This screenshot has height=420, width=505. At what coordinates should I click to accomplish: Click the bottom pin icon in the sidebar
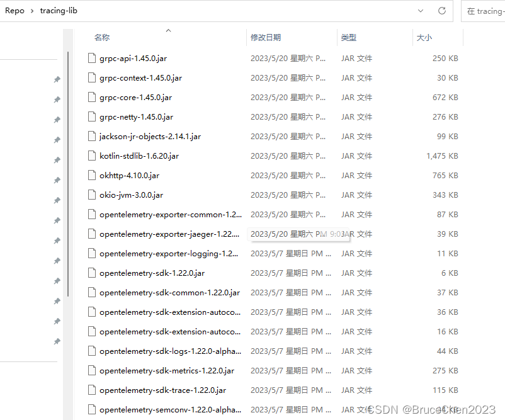pos(57,341)
